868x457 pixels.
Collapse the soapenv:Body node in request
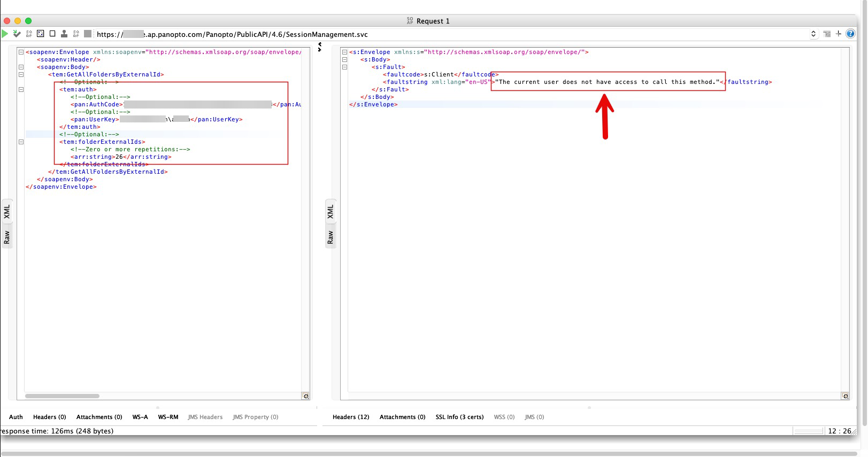point(21,67)
